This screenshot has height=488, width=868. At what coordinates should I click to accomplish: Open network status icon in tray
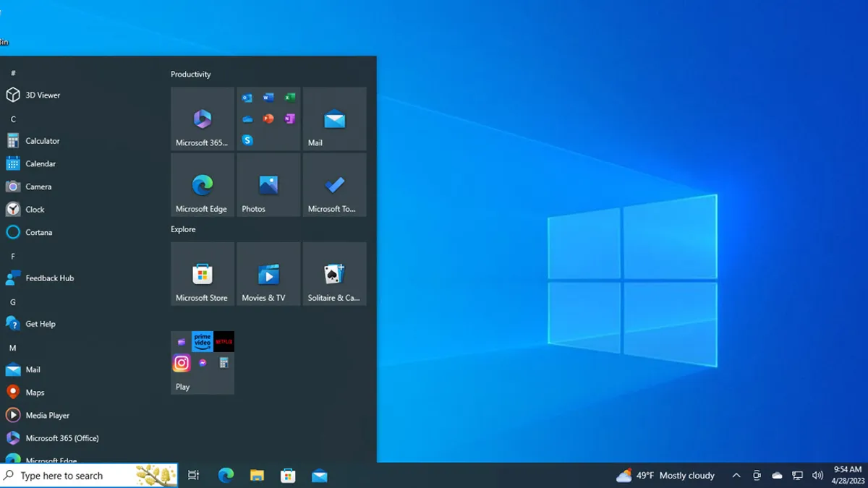(x=797, y=476)
